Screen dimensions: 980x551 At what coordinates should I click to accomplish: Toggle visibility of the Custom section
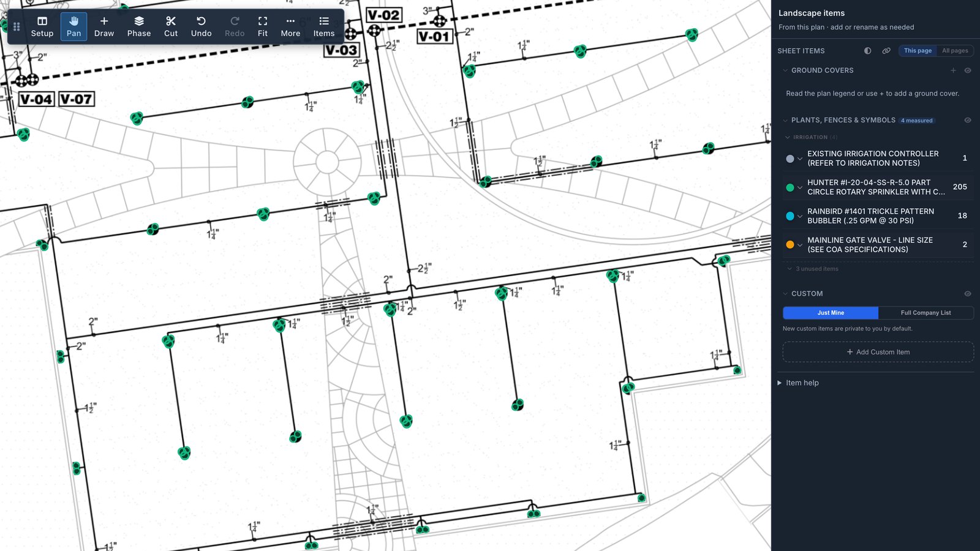coord(968,294)
